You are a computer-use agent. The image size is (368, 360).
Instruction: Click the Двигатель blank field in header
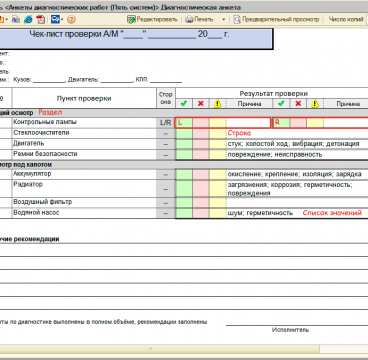click(117, 80)
